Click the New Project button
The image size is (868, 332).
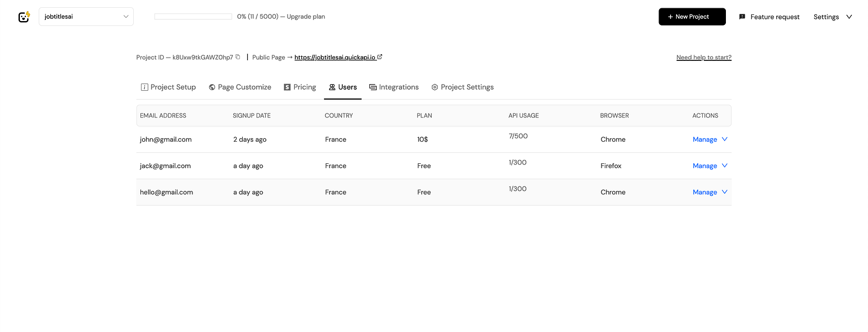(692, 17)
